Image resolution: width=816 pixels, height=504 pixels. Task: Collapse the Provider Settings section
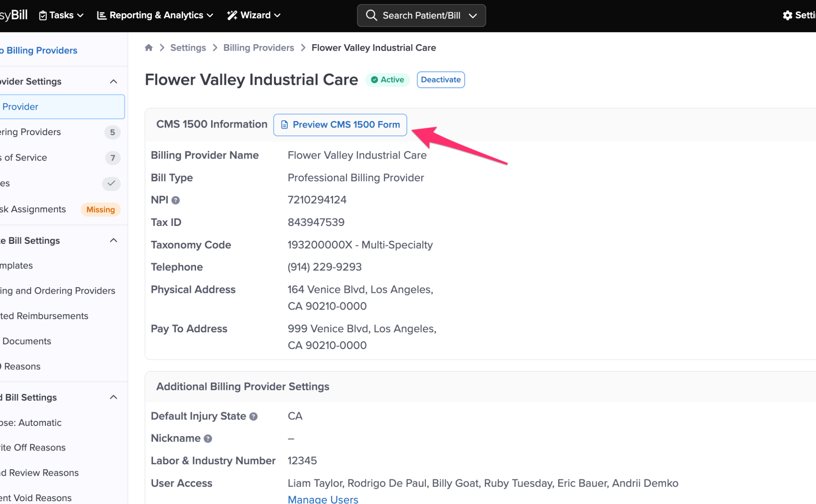point(114,82)
